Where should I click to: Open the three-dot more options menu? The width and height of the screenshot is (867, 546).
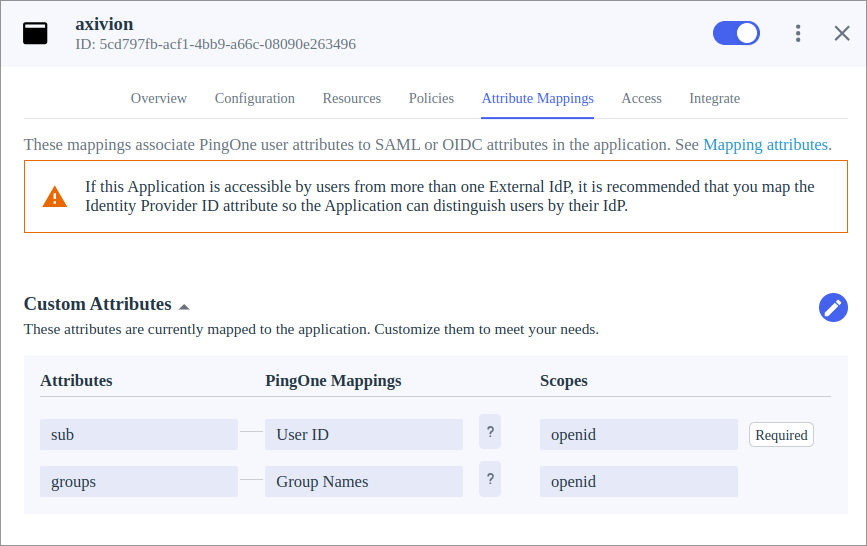point(798,33)
